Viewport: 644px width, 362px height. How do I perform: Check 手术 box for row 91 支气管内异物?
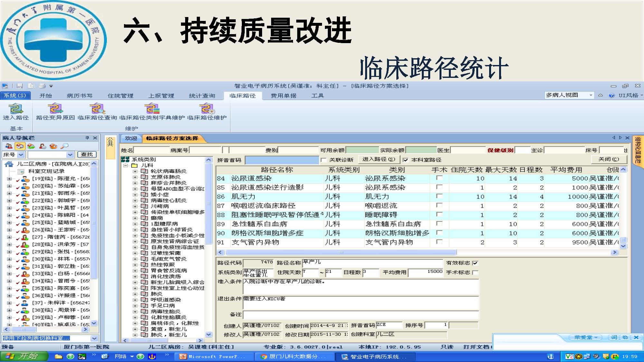pos(439,242)
